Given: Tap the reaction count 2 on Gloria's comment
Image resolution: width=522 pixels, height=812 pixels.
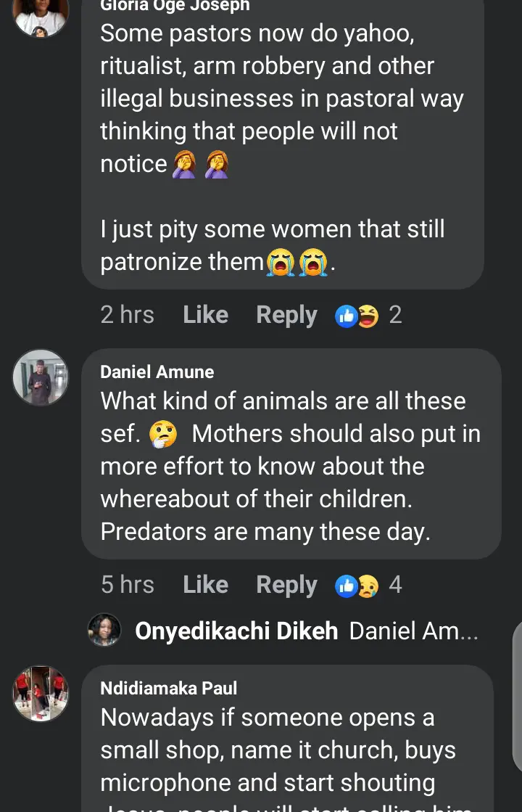Looking at the screenshot, I should tap(395, 315).
